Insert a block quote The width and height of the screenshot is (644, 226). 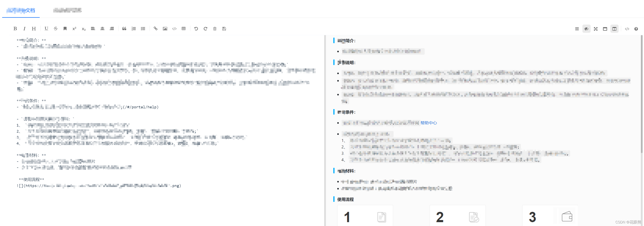[124, 29]
